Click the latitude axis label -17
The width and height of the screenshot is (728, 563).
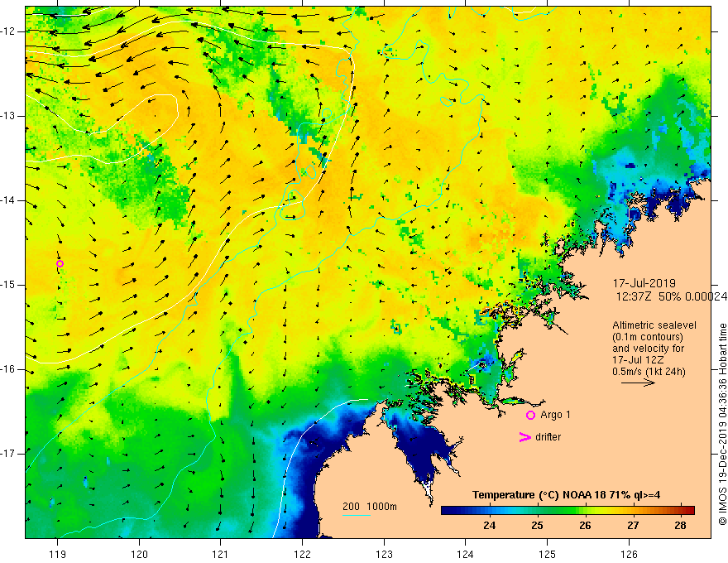click(9, 454)
